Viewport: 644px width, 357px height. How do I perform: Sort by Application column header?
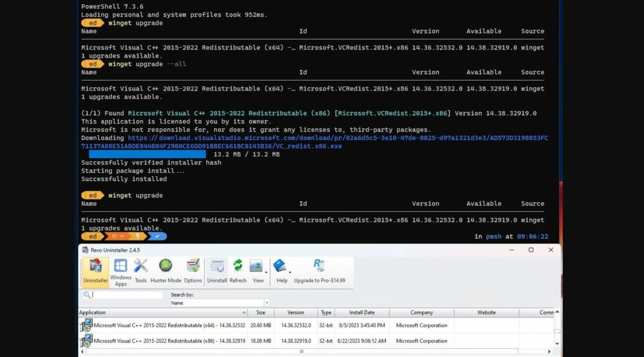(163, 312)
